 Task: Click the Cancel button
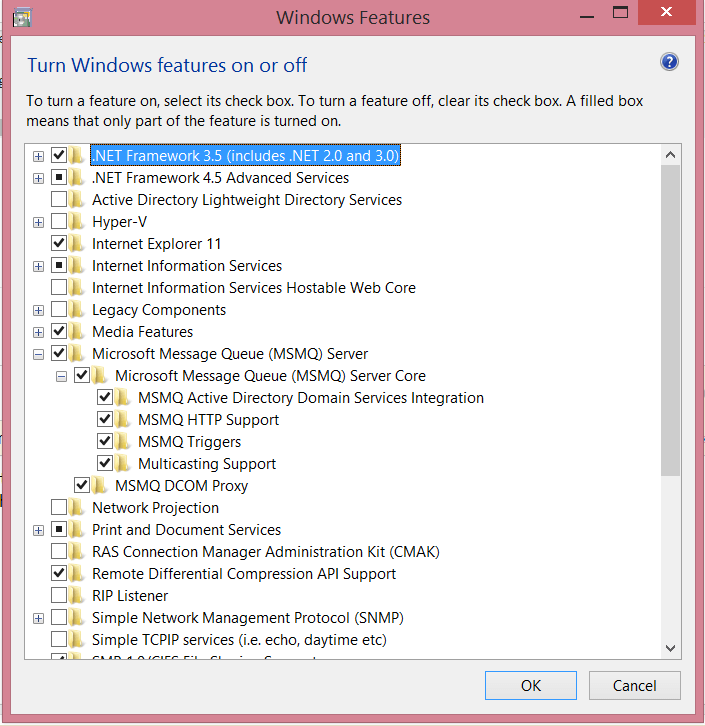(634, 685)
